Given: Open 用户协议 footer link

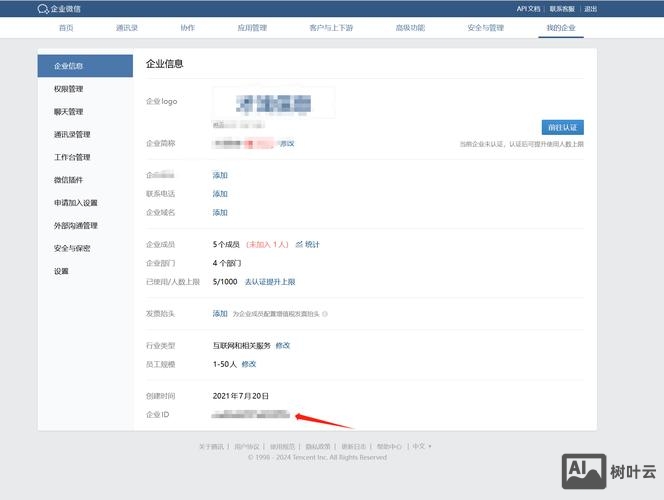Looking at the screenshot, I should 246,446.
